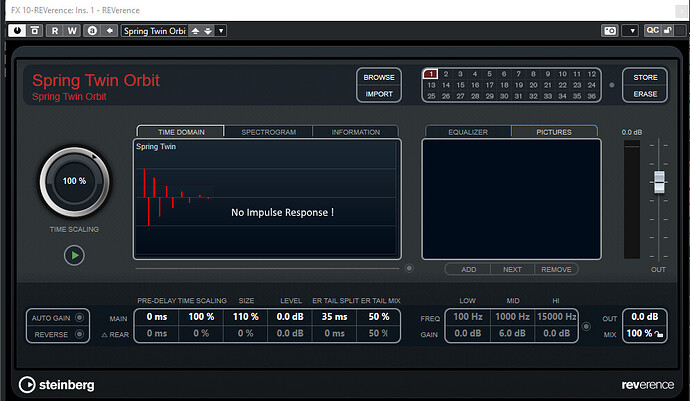This screenshot has width=690, height=401.
Task: Toggle the quick control lock icon
Action: (668, 30)
